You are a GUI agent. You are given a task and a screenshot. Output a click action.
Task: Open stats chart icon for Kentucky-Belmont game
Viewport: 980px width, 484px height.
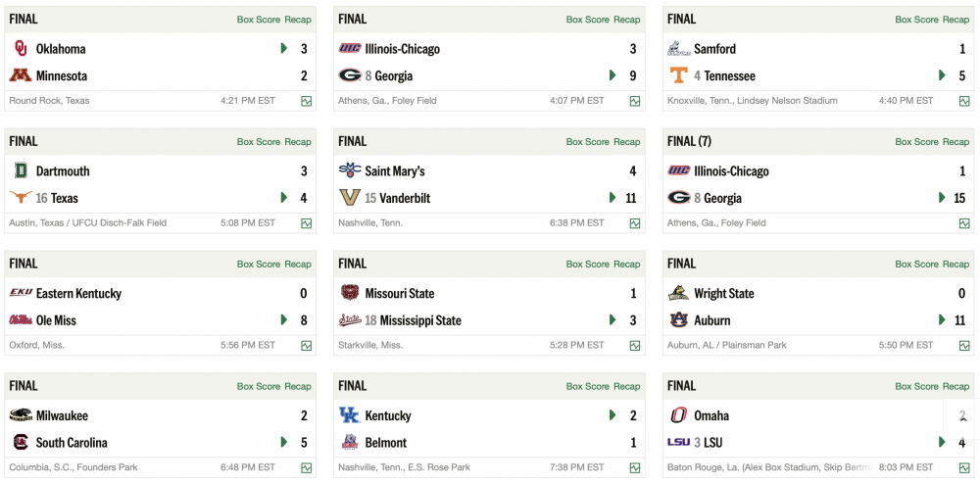tap(635, 468)
